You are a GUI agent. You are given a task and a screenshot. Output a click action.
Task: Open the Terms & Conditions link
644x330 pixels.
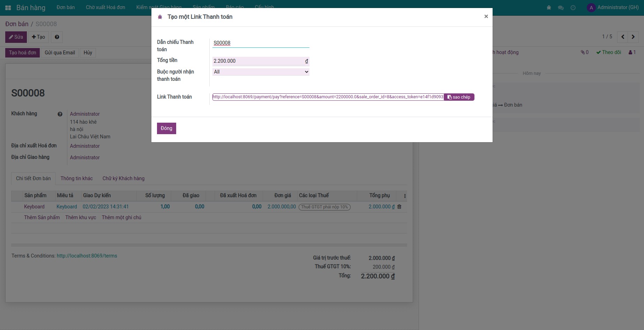tap(87, 256)
